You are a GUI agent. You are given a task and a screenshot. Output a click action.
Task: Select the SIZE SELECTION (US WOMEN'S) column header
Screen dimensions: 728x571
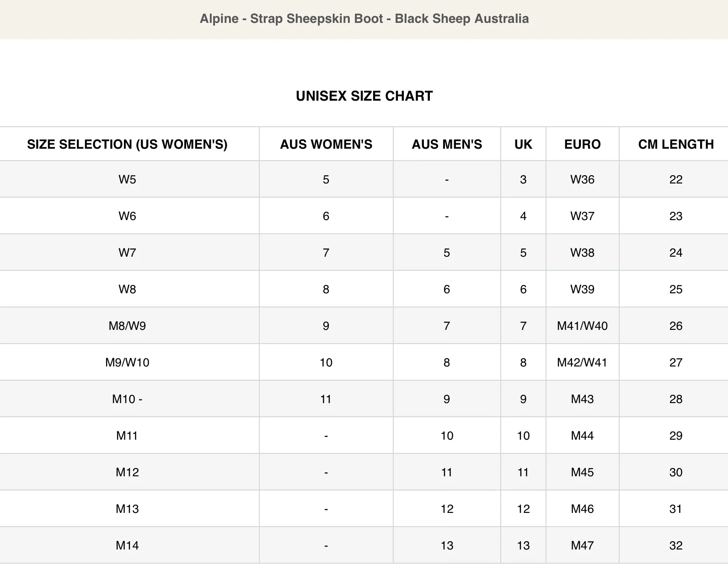[127, 145]
